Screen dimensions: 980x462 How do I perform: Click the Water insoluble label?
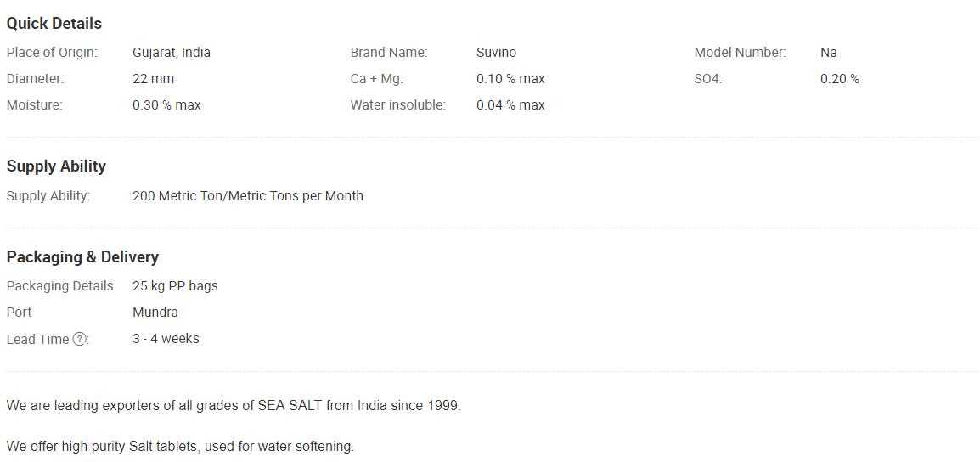tap(397, 105)
